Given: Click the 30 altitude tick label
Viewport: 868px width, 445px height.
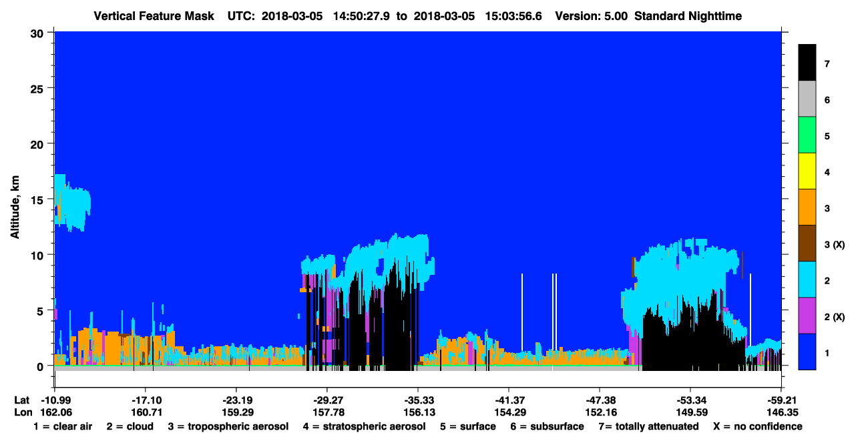Looking at the screenshot, I should tap(38, 33).
